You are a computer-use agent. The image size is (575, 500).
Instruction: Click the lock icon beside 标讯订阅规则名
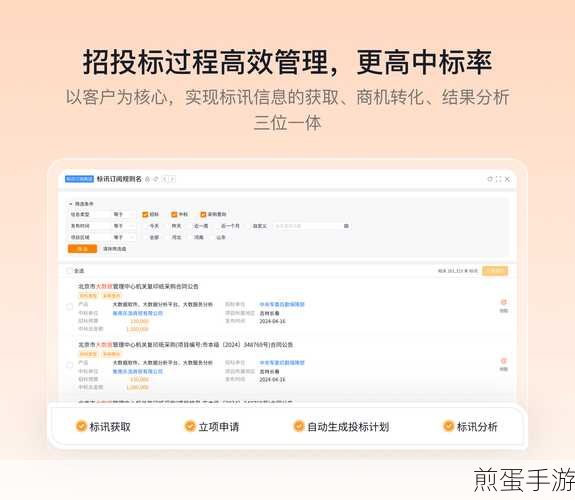click(x=147, y=179)
